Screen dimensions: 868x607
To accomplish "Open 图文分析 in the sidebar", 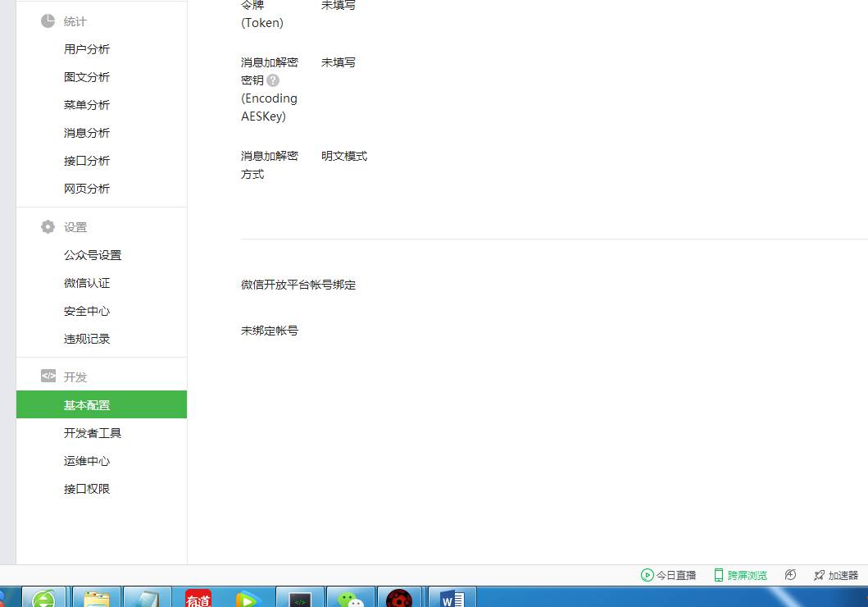I will 87,77.
